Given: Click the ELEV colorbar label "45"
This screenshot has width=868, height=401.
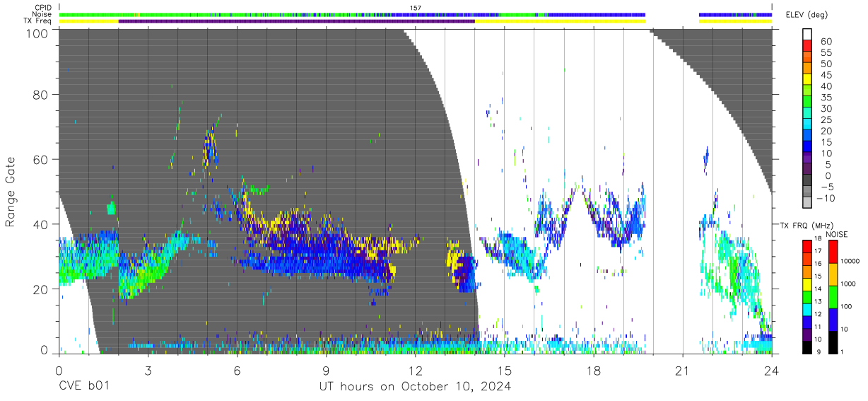Looking at the screenshot, I should click(827, 75).
